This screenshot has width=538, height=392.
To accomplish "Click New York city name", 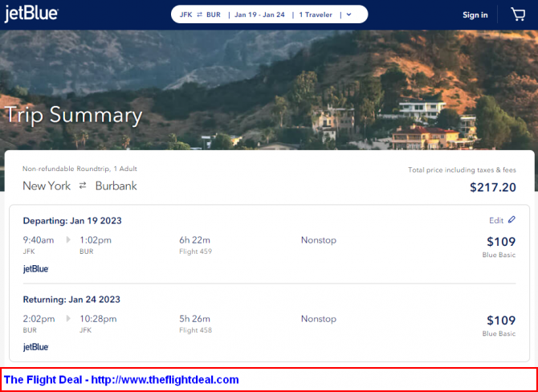I will tap(47, 186).
